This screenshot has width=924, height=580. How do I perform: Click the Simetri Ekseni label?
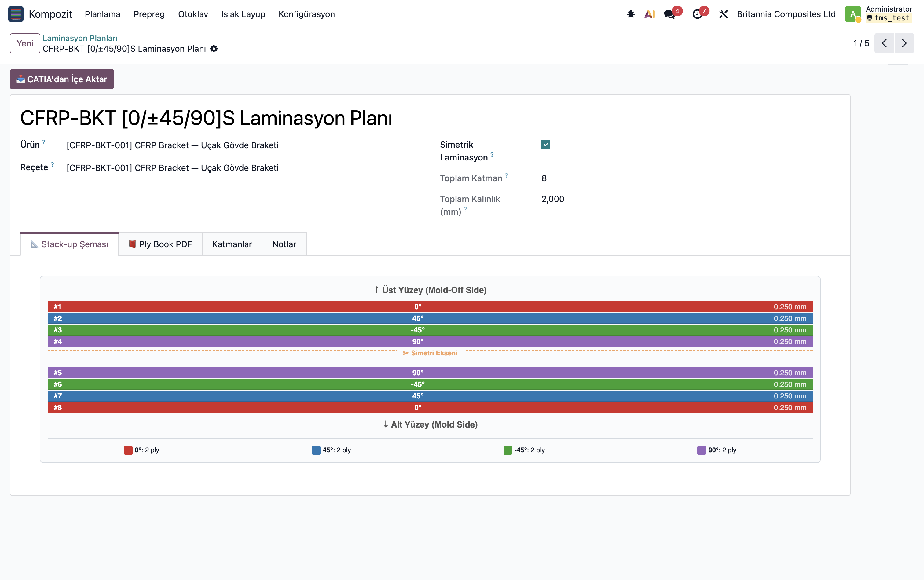coord(430,353)
